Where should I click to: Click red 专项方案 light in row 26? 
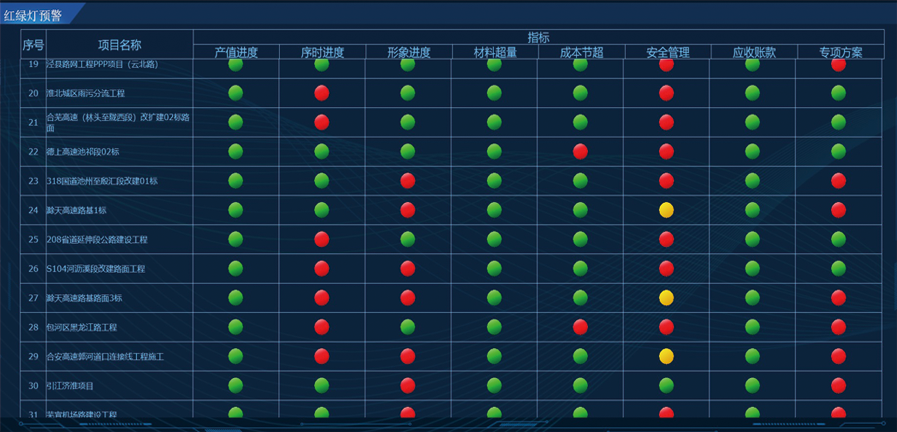click(838, 268)
